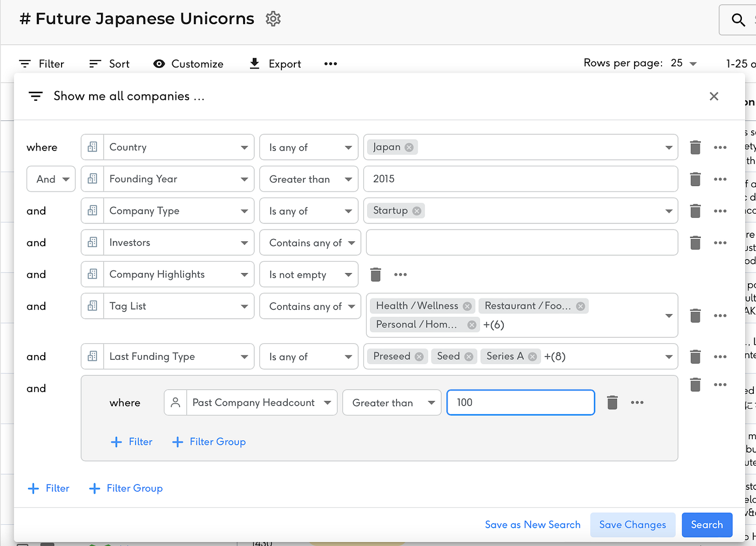
Task: Click Save as New Search link
Action: pos(532,525)
